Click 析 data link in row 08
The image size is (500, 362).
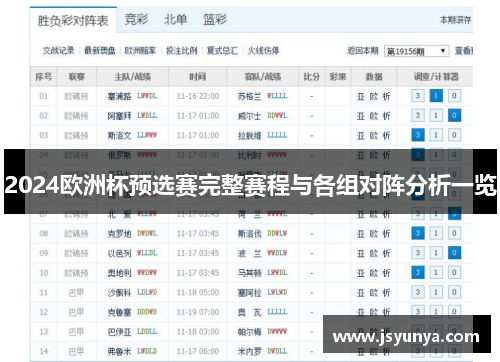[x=386, y=234]
